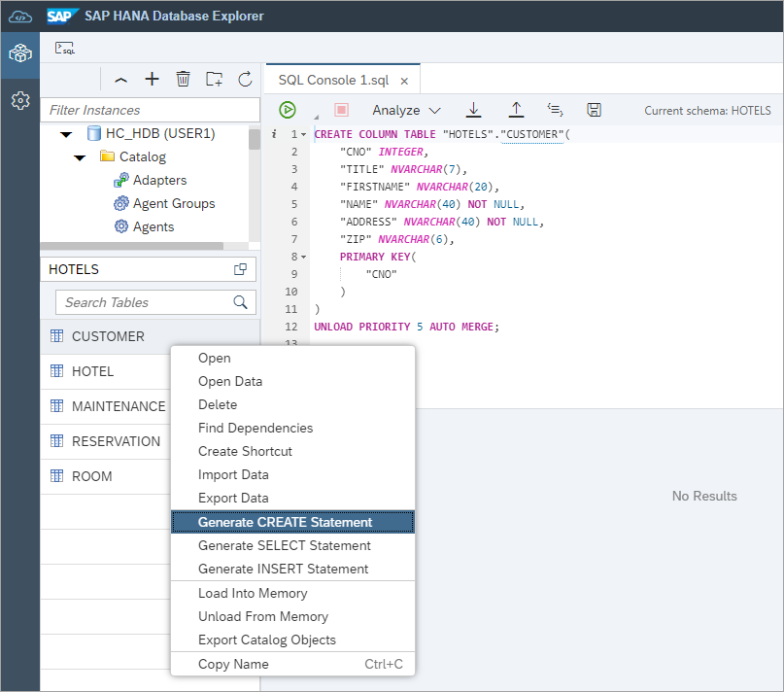Choose Generate SELECT Statement
Image resolution: width=784 pixels, height=692 pixels.
click(x=292, y=545)
